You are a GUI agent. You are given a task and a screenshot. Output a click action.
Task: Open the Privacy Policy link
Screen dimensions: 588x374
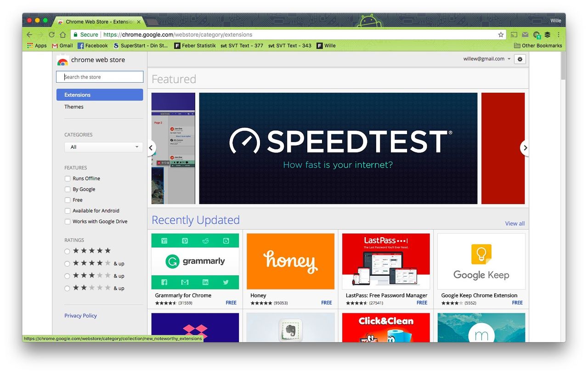click(80, 316)
